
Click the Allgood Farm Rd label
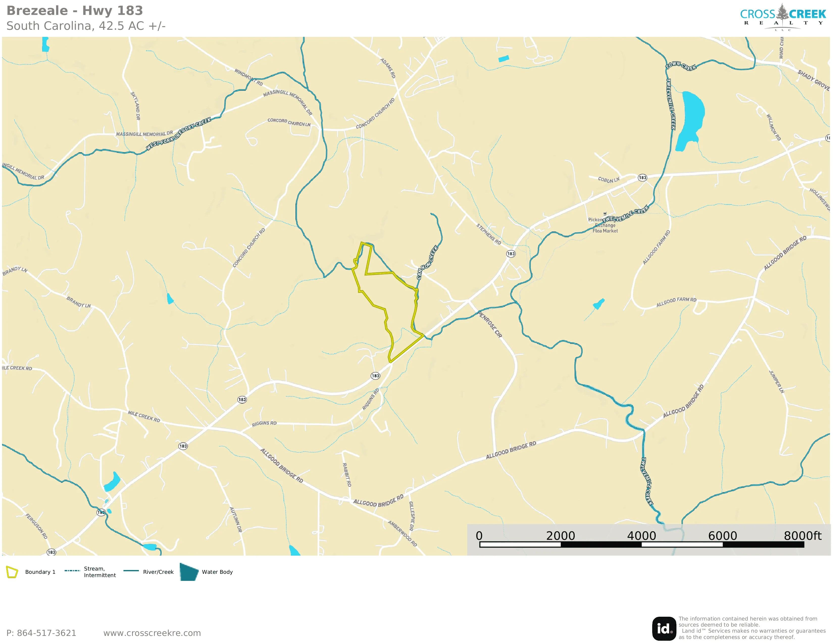click(676, 302)
